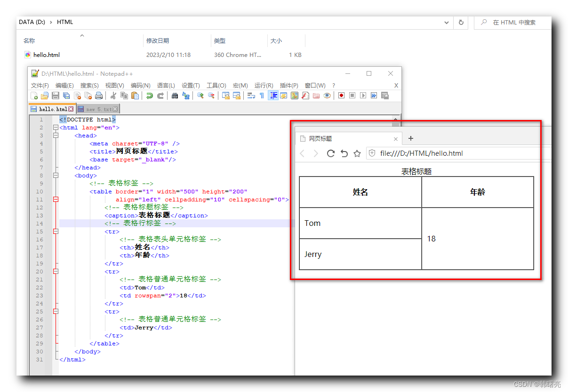Sort by the 修改日期 column header
The image size is (568, 392).
158,41
